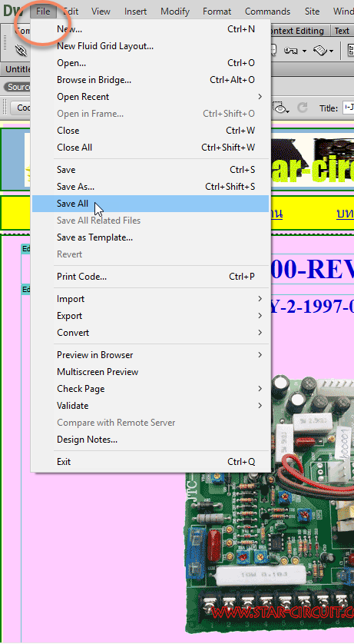The height and width of the screenshot is (644, 354).
Task: Expand the Export submenu
Action: [x=151, y=316]
